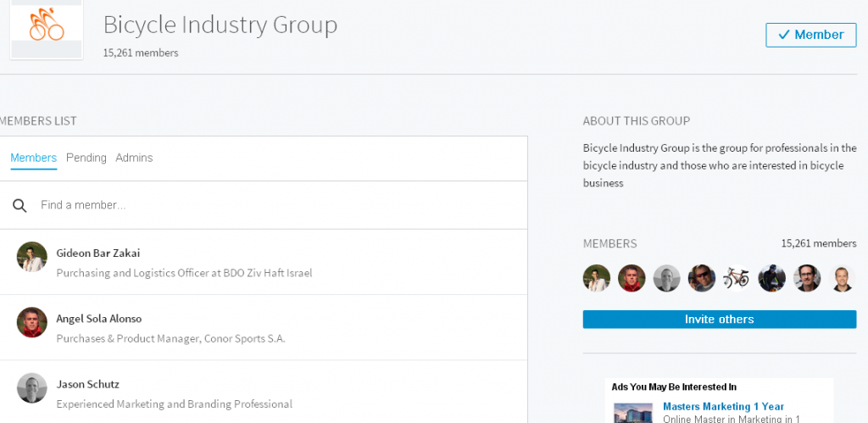Click first member avatar in sidebar row

point(597,278)
